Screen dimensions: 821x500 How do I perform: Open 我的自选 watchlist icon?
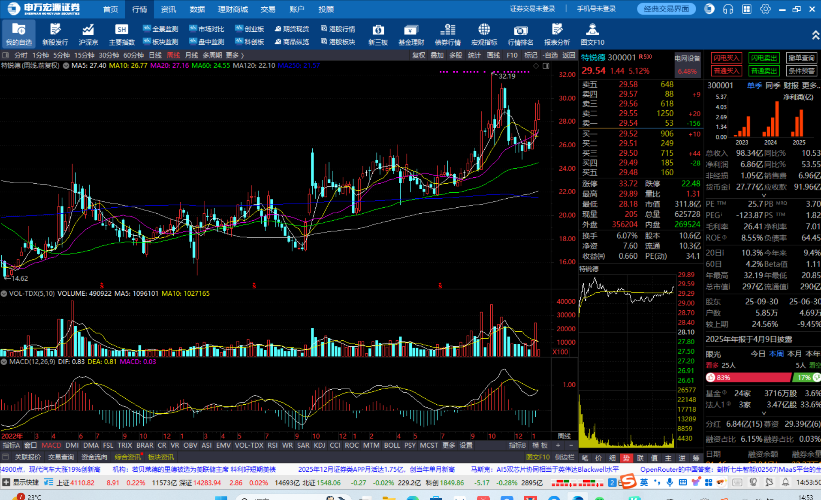coord(19,34)
